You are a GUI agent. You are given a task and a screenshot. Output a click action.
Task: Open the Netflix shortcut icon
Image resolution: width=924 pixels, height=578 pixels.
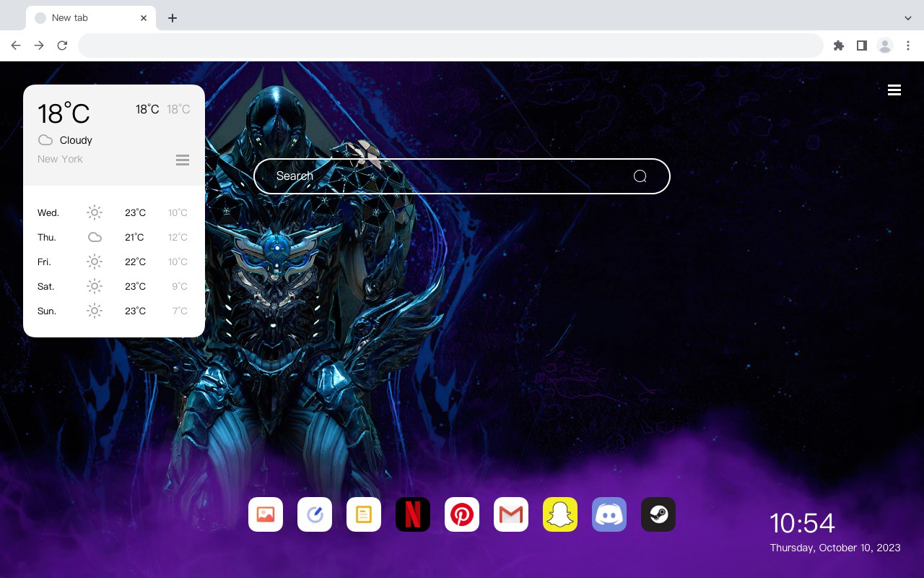(x=413, y=514)
